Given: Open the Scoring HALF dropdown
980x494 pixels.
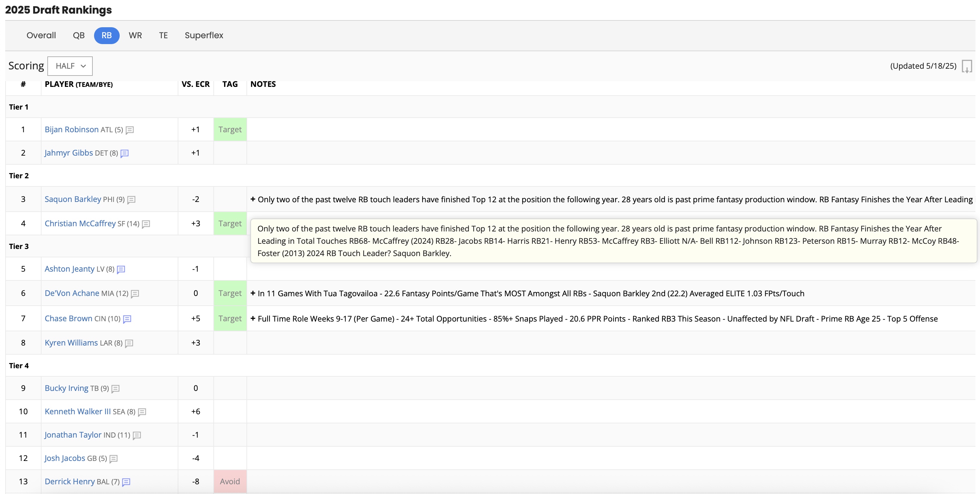Looking at the screenshot, I should click(x=70, y=66).
